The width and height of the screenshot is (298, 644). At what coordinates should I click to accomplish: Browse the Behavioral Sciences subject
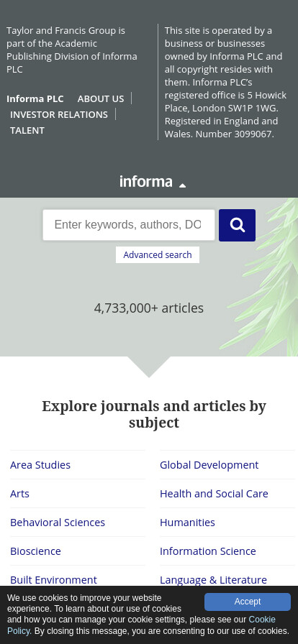[x=58, y=523]
